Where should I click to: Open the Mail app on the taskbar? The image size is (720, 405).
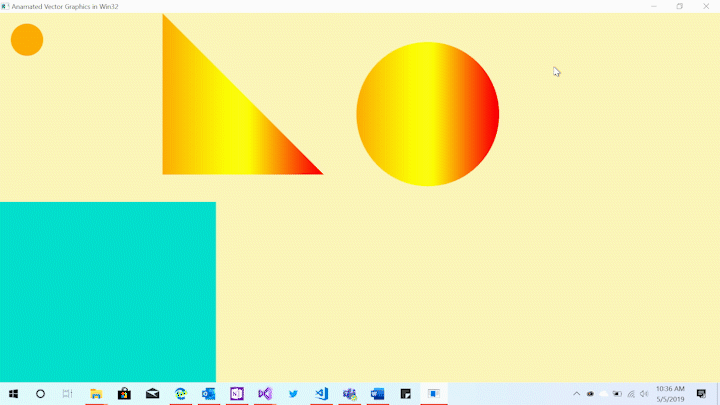pos(152,394)
